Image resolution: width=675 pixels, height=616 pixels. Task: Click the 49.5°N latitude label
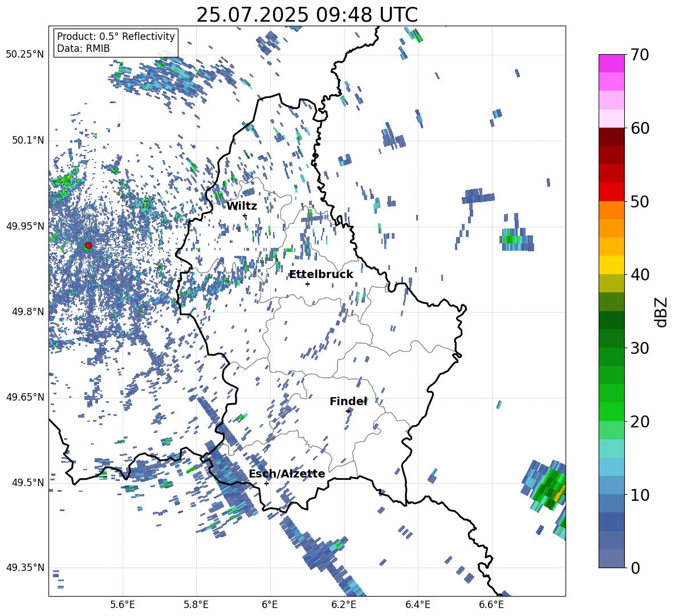[x=27, y=483]
